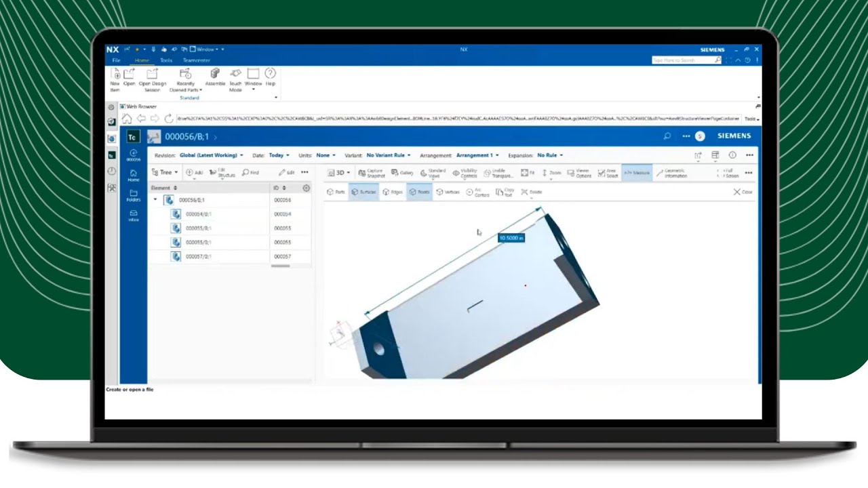Select the 000054 tree row
Screen dimensions: 868x488
[230, 214]
